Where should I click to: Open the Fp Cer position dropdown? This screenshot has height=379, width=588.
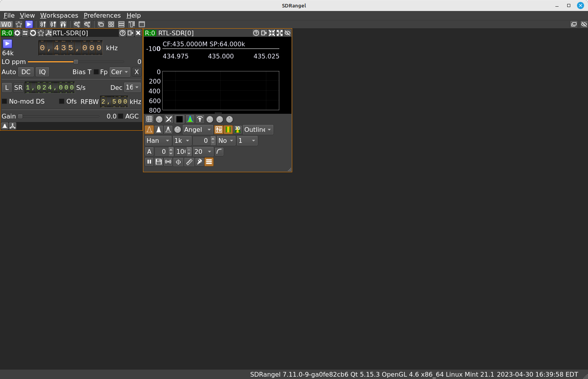click(120, 72)
